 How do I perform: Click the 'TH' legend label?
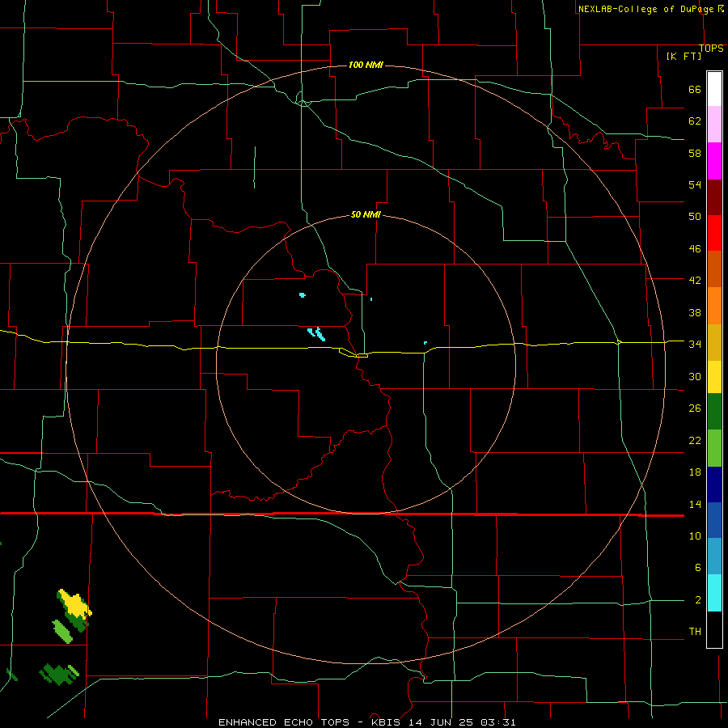695,632
